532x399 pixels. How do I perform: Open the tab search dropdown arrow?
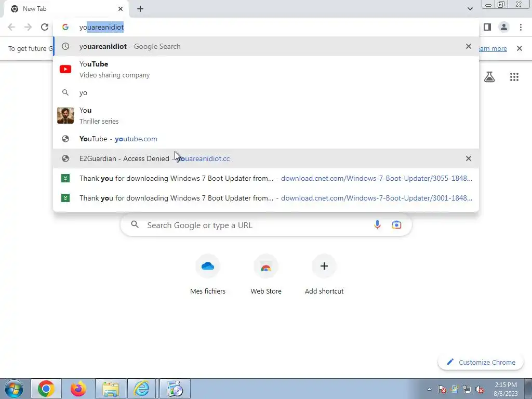(470, 9)
